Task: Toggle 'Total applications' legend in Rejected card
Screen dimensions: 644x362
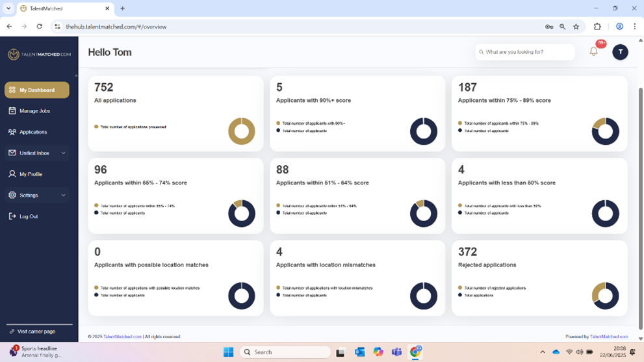Action: [476, 295]
